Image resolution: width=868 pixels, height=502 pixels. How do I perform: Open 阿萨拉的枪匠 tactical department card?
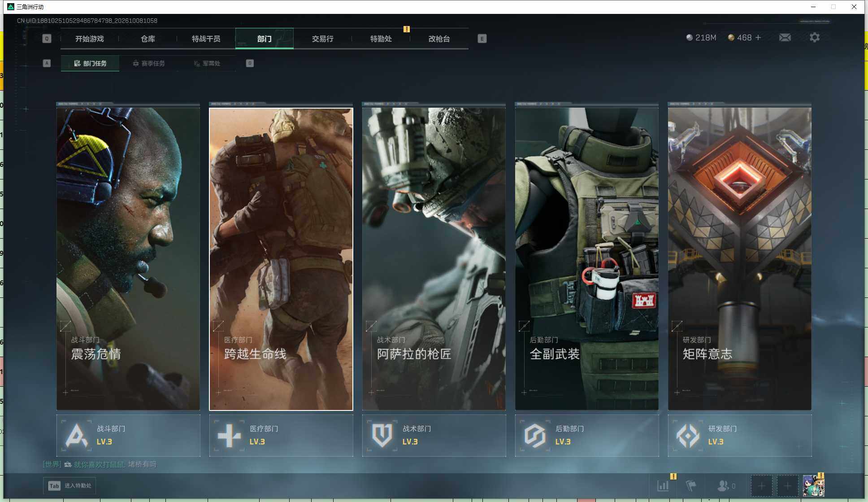[434, 259]
